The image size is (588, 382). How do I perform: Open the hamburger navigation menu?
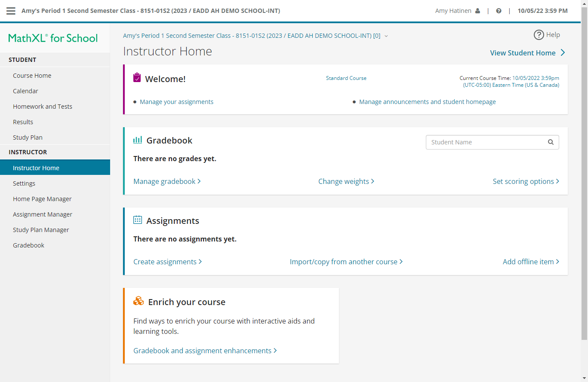pos(11,11)
